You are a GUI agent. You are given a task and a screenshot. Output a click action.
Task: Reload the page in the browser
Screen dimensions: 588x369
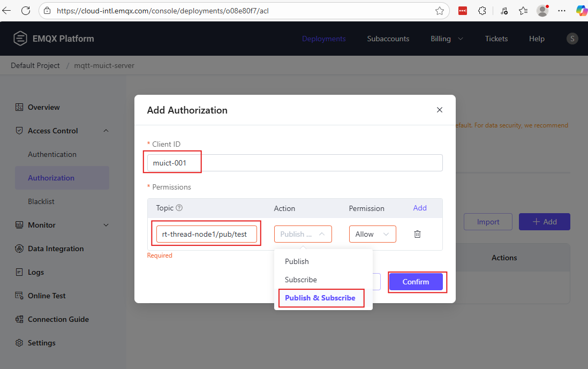(26, 11)
